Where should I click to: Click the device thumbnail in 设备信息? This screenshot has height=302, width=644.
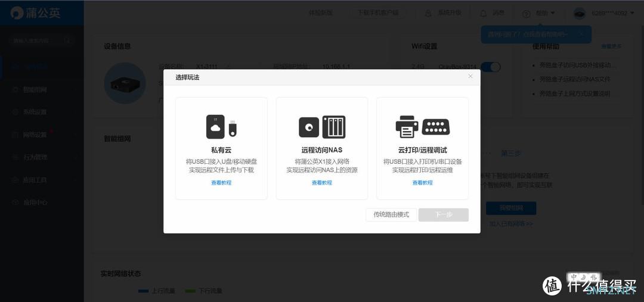[125, 83]
